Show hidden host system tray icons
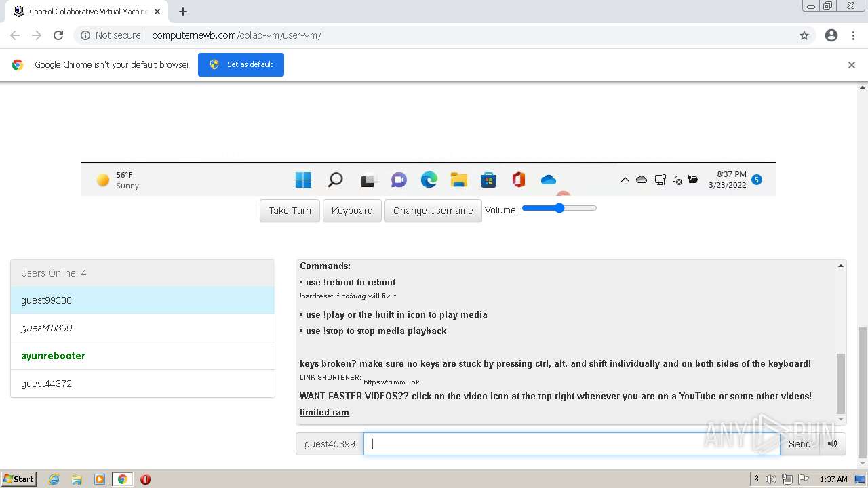Viewport: 868px width, 488px height. click(756, 479)
